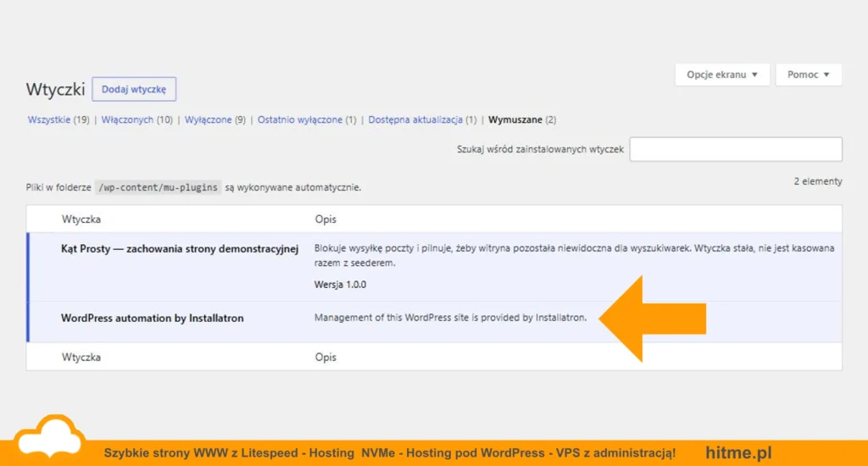Screen dimensions: 868x466
Task: Select WordPress automation by Installatron name
Action: click(x=153, y=319)
